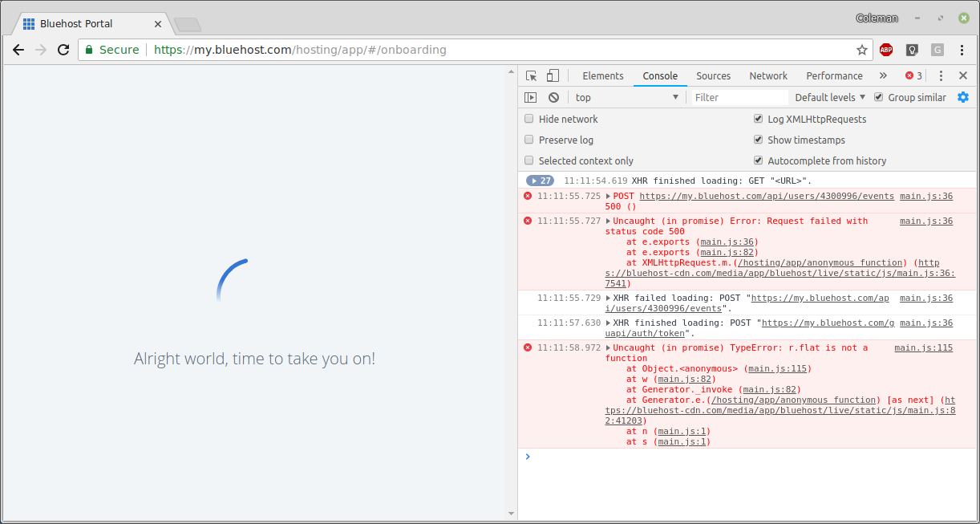This screenshot has height=524, width=980.
Task: Open the Default levels dropdown
Action: point(830,97)
